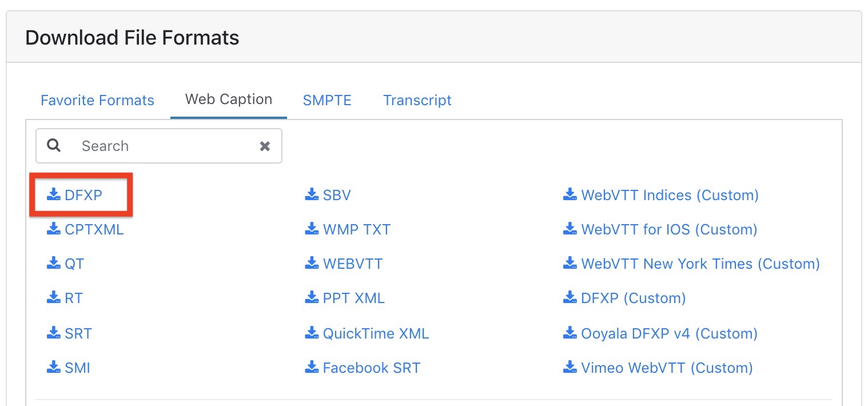This screenshot has width=868, height=406.
Task: Download Ooyala DFXP v4 (Custom) format
Action: [x=660, y=333]
